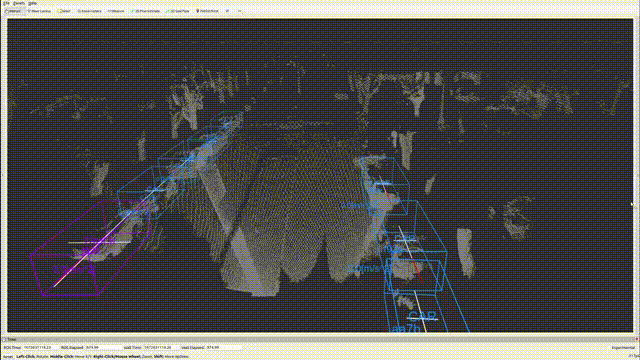Remove a tool with minus icon
640x360 pixels.
tap(240, 11)
